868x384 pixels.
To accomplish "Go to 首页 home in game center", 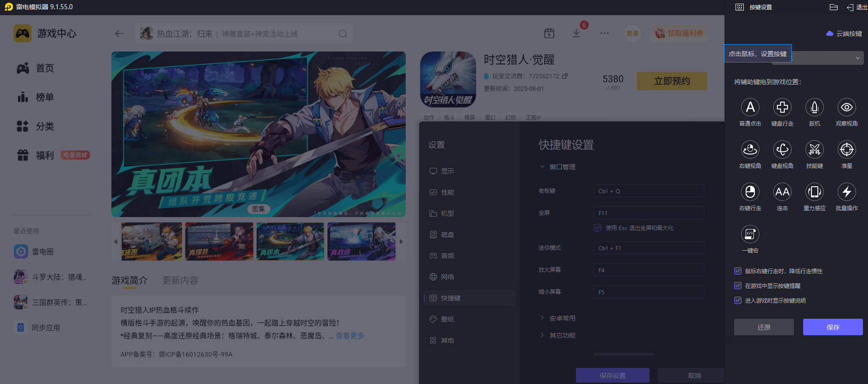I will 35,68.
